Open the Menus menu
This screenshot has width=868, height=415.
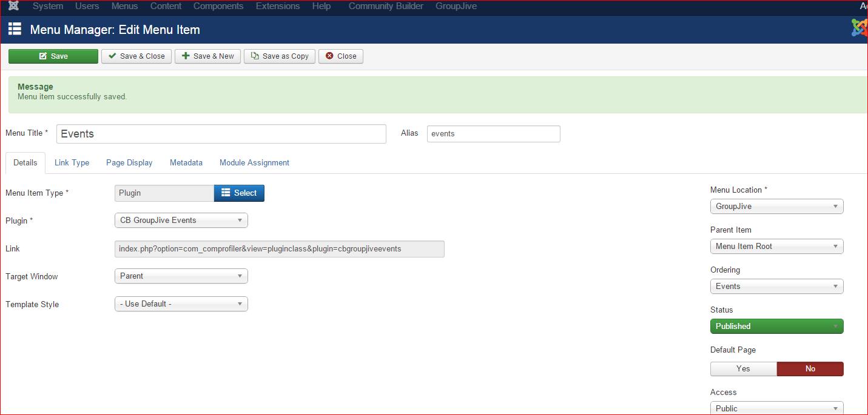click(125, 6)
